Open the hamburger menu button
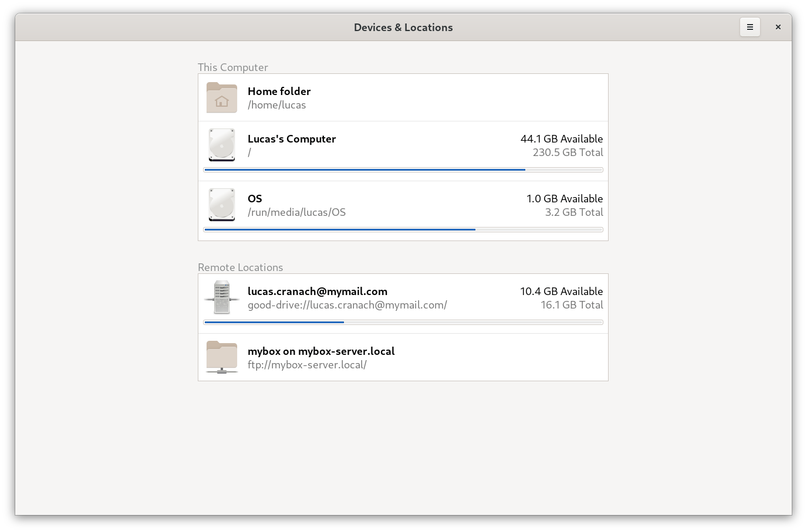Viewport: 807px width, 532px height. [749, 27]
